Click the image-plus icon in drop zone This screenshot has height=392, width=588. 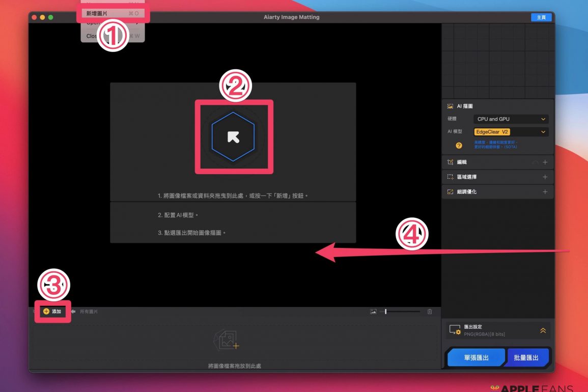[228, 340]
